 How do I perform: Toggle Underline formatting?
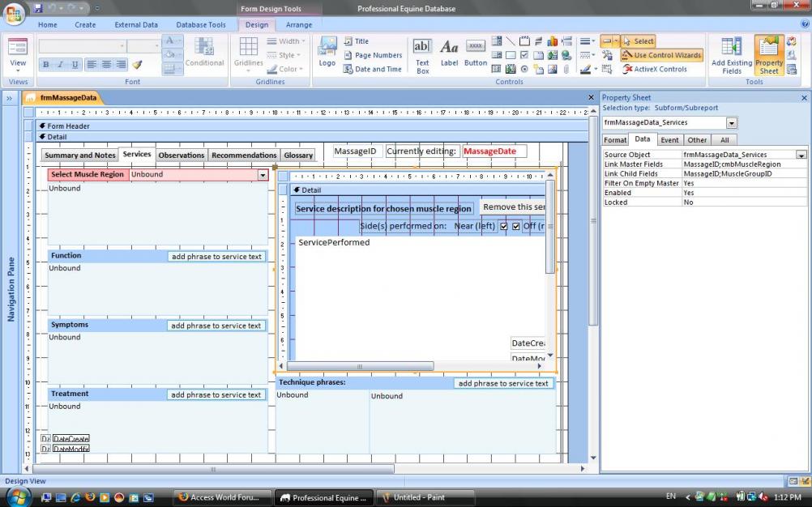[x=75, y=65]
